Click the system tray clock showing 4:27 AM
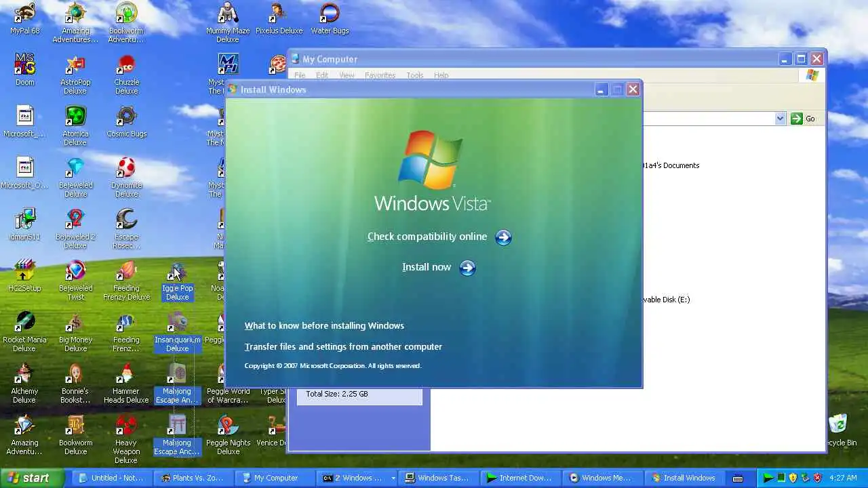This screenshot has height=488, width=868. (x=843, y=478)
